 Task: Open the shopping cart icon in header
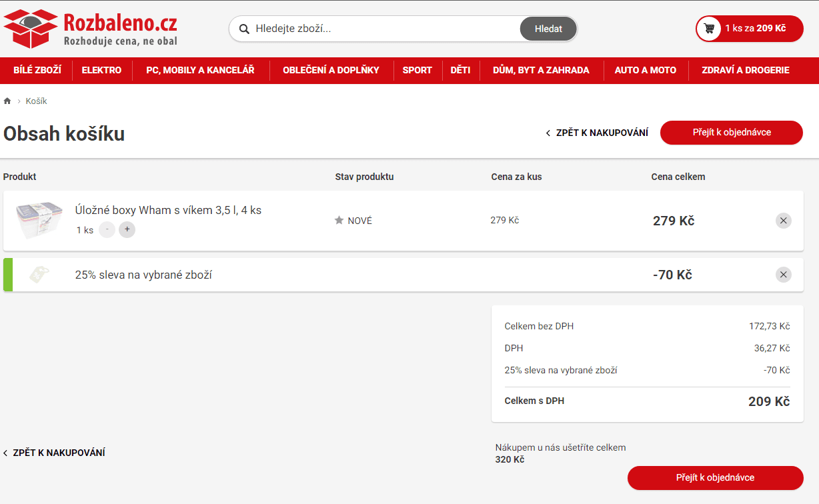point(709,29)
